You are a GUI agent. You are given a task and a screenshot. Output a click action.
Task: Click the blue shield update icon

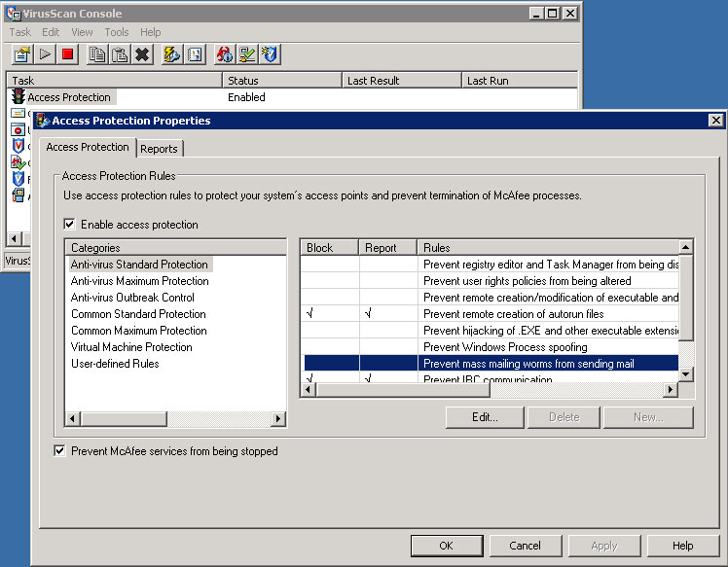point(270,54)
